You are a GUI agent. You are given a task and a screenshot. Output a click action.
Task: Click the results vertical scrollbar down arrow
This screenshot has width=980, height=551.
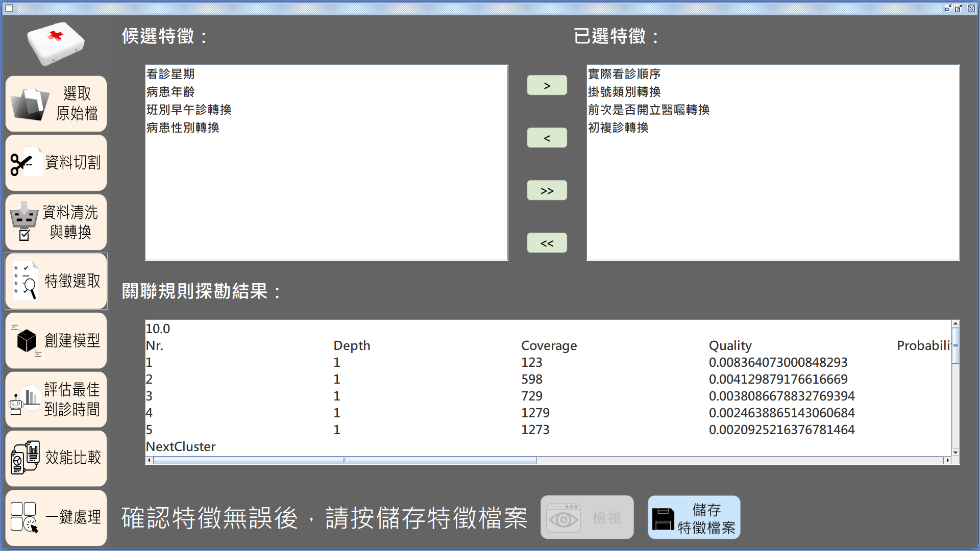955,452
